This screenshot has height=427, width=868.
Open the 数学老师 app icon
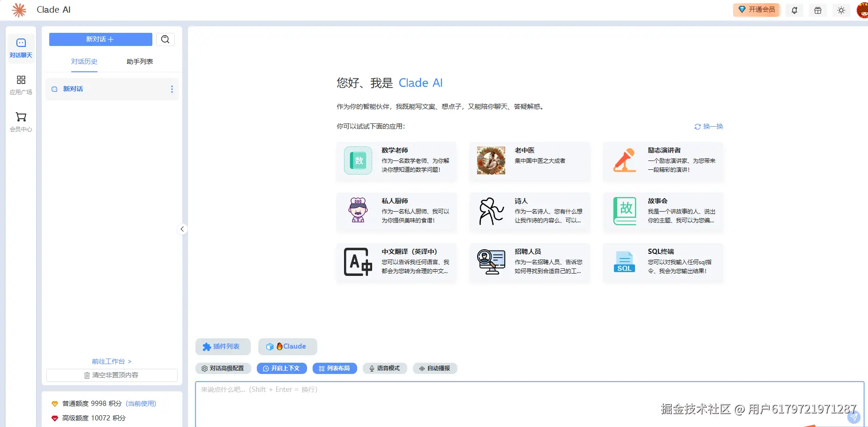click(x=358, y=160)
